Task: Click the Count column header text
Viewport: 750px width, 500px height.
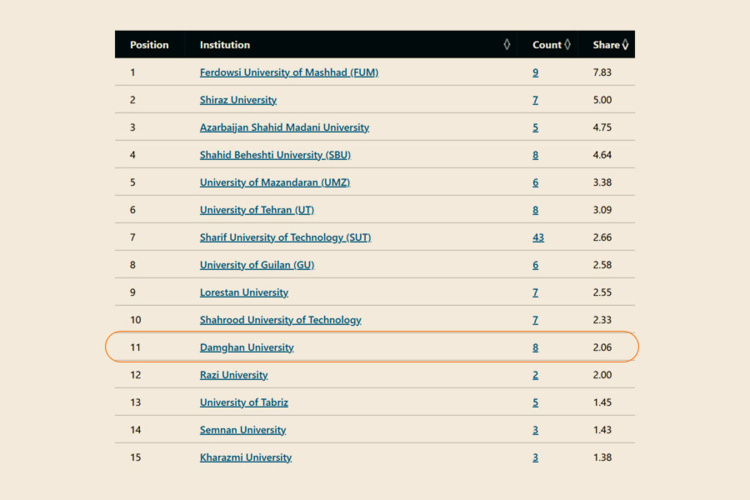Action: (x=547, y=44)
